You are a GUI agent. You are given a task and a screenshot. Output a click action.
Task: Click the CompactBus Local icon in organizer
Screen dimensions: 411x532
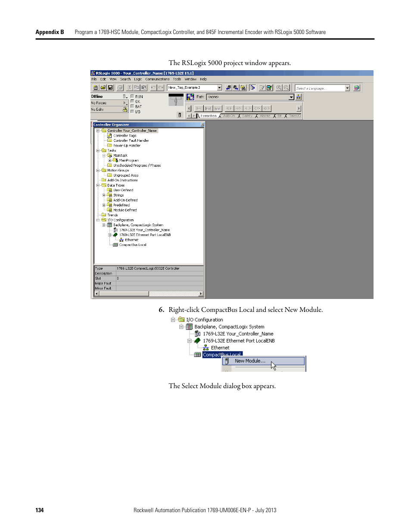tap(115, 245)
